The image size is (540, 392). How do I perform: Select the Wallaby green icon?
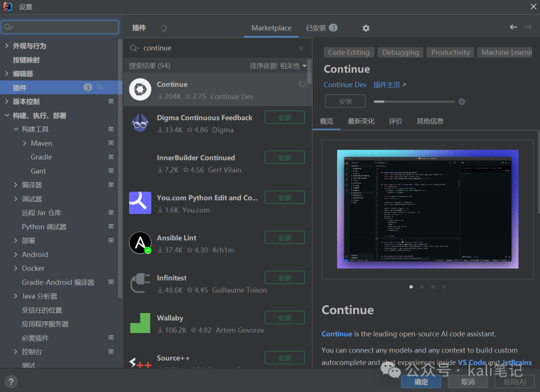coord(140,323)
